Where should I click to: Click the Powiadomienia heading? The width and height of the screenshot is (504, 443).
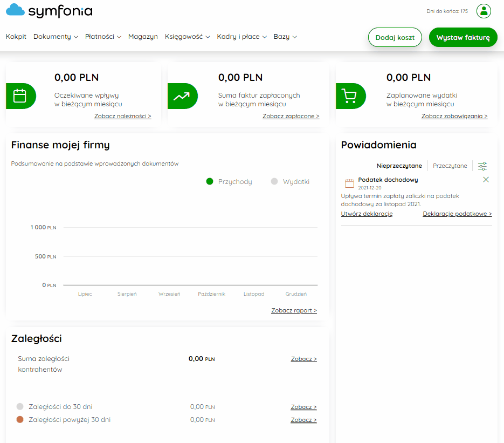point(378,145)
